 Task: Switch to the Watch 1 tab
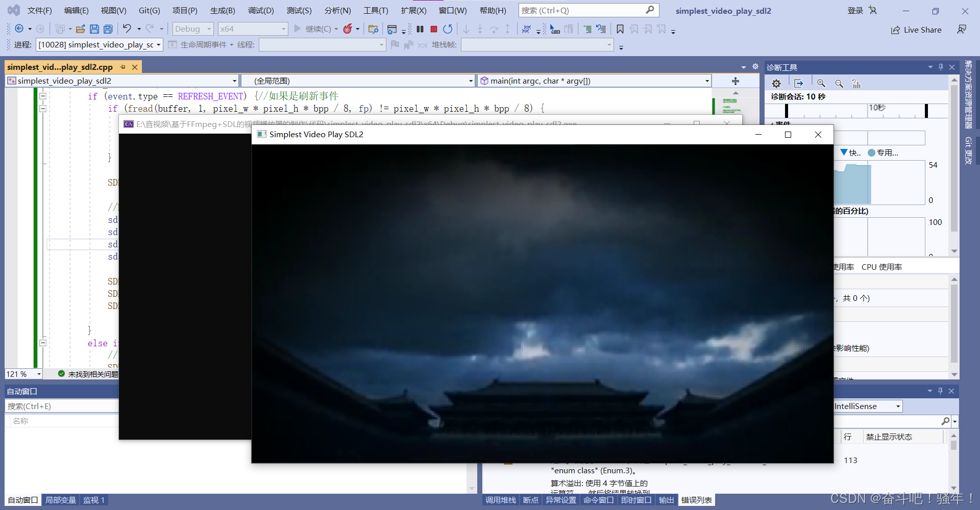coord(94,500)
